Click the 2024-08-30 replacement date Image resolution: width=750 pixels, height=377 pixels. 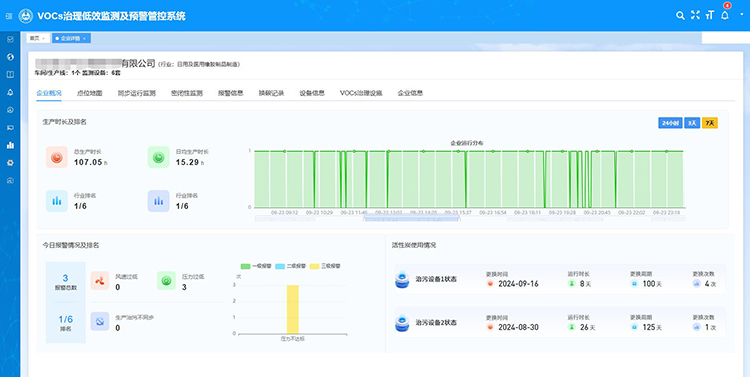click(518, 327)
